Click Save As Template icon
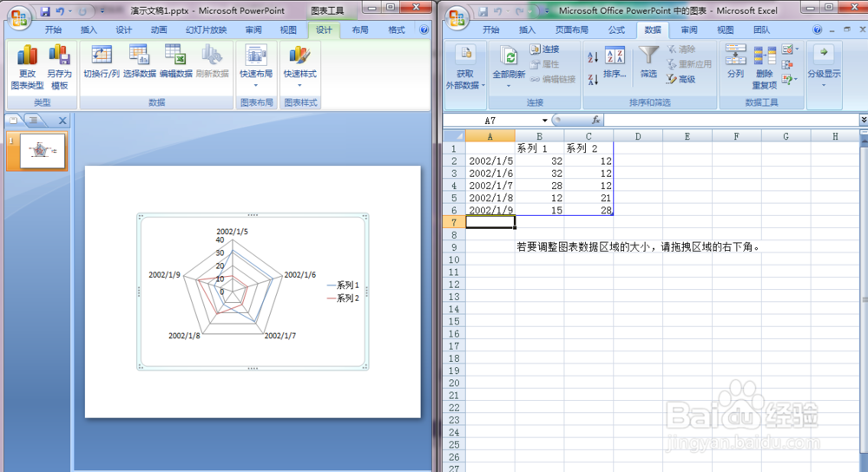 (59, 68)
